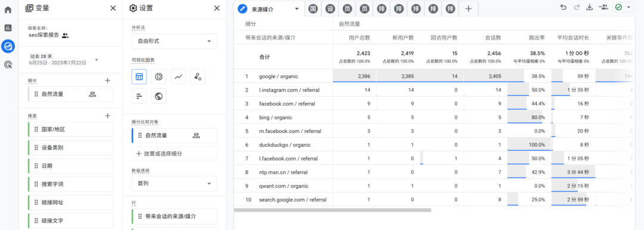
Task: Sort by 平均会话时长 column header
Action: pos(572,38)
